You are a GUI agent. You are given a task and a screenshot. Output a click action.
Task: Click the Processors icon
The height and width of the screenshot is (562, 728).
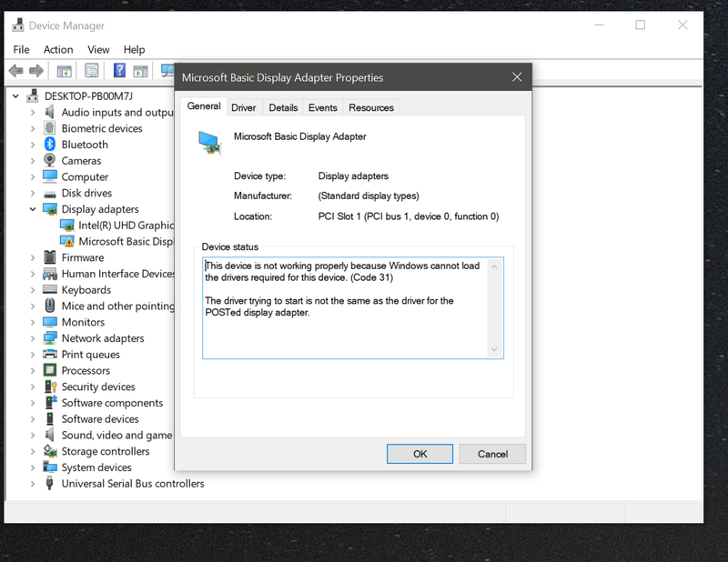[x=50, y=370]
